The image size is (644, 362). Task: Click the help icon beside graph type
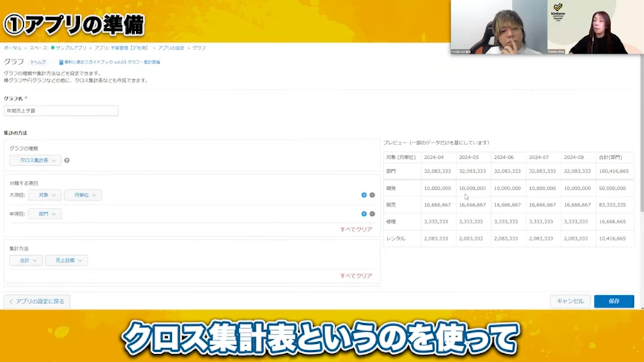67,160
